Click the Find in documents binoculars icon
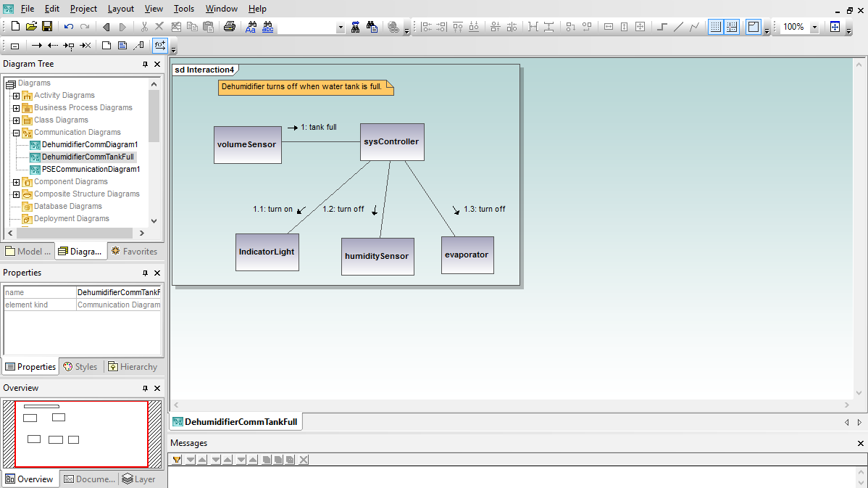This screenshot has width=868, height=488. pyautogui.click(x=372, y=27)
